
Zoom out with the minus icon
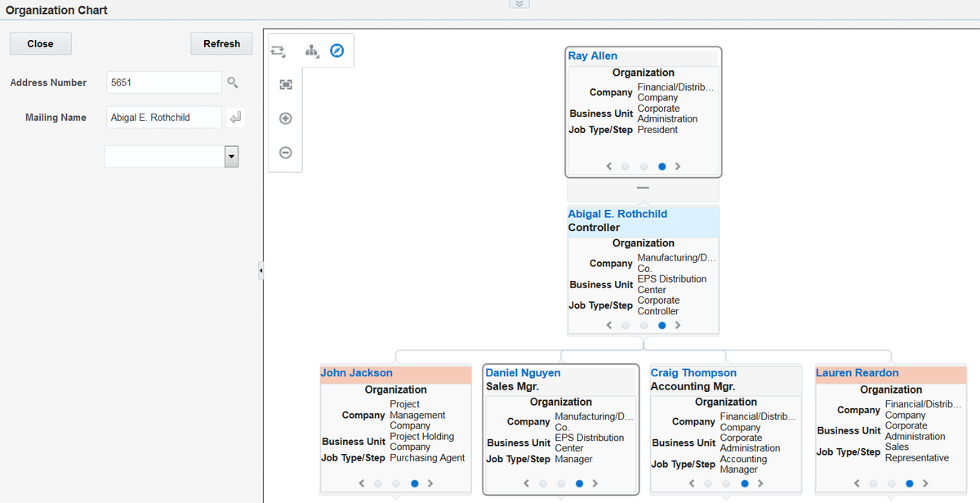pos(286,153)
